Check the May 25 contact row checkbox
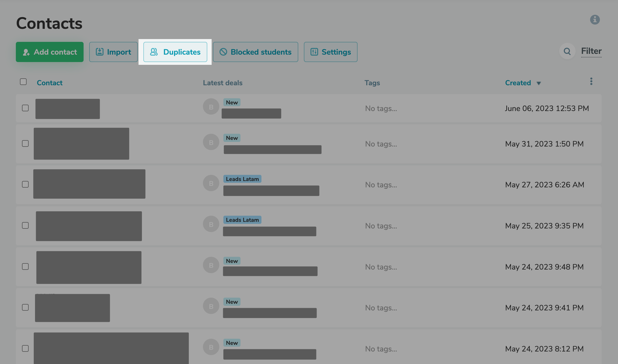 (x=25, y=225)
